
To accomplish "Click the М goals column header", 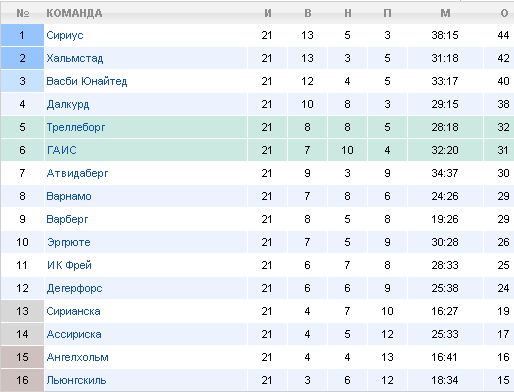I will click(x=445, y=13).
